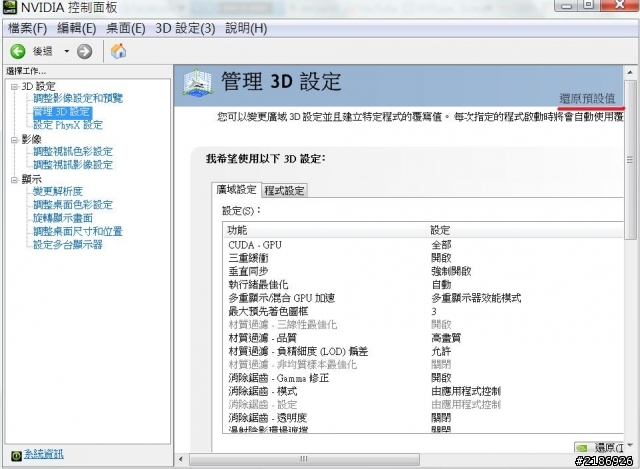The image size is (640, 469).
Task: Open the 編輯(E) menu
Action: pyautogui.click(x=76, y=28)
